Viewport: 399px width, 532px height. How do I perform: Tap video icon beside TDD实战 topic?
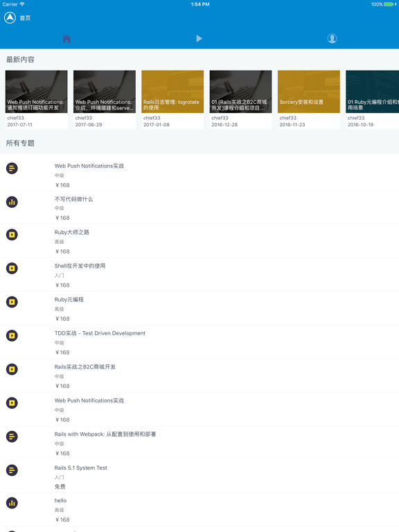point(12,335)
